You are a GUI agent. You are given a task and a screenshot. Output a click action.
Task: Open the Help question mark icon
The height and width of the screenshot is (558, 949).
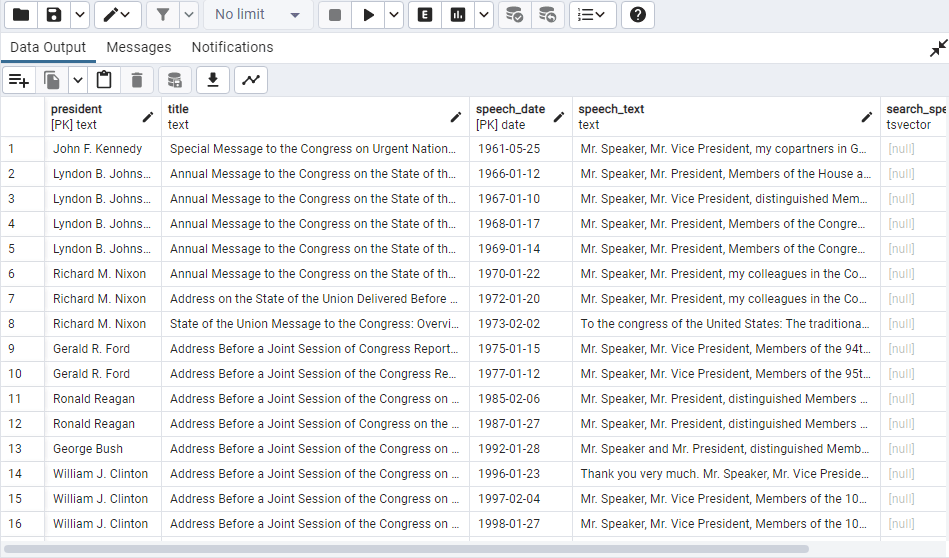tap(638, 15)
